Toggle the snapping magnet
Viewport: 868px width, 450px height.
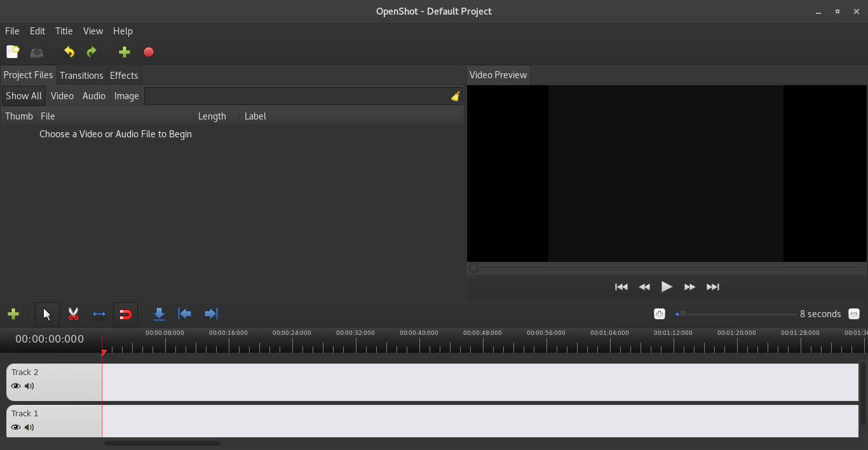coord(125,314)
